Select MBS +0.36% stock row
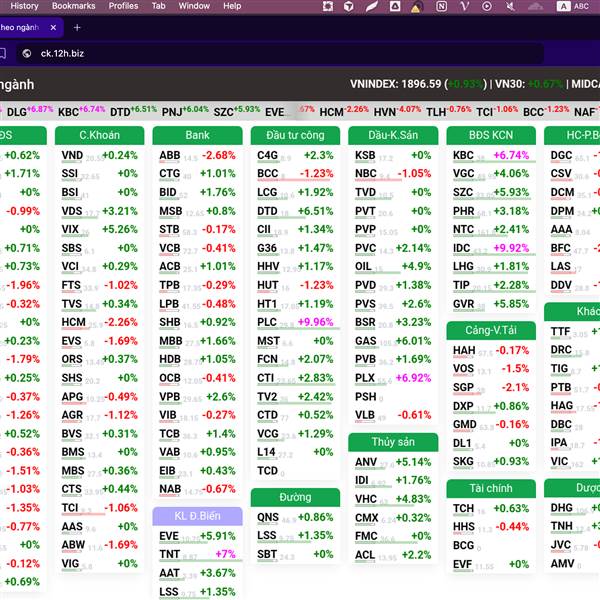Image resolution: width=600 pixels, height=600 pixels. [x=99, y=471]
